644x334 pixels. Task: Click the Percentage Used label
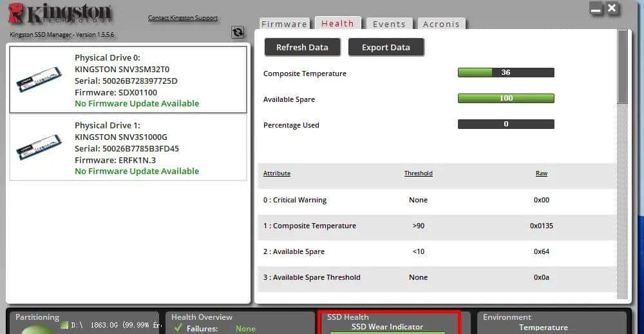pos(291,126)
